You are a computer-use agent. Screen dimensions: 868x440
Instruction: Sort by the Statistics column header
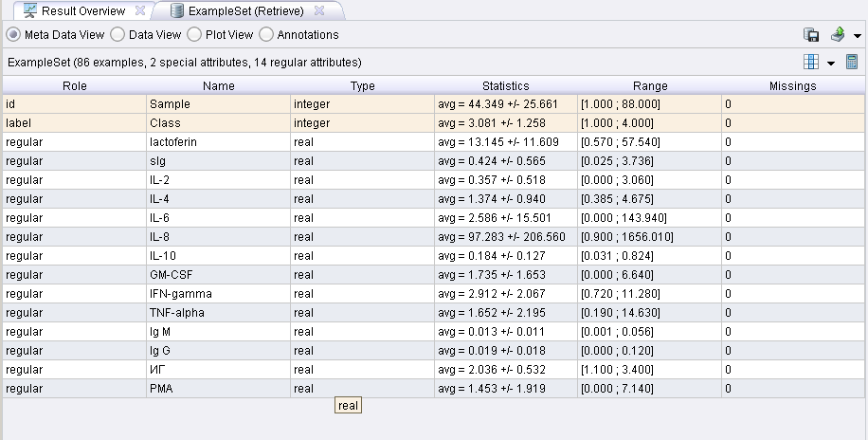[x=506, y=86]
